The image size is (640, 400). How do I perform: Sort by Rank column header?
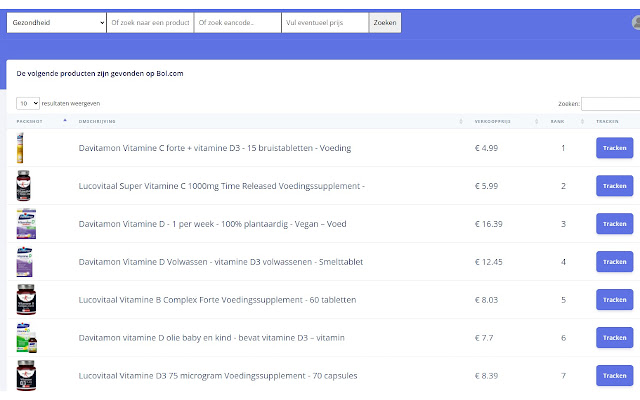tap(566, 121)
